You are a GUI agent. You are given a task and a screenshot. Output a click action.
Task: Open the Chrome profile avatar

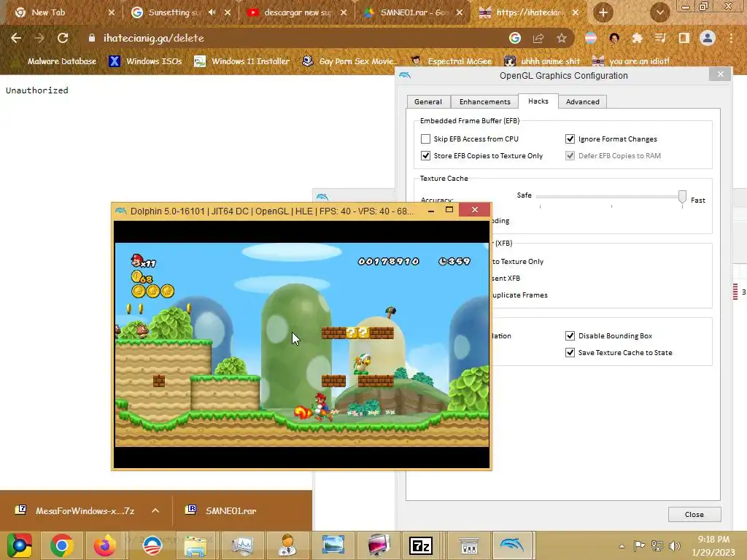[708, 38]
